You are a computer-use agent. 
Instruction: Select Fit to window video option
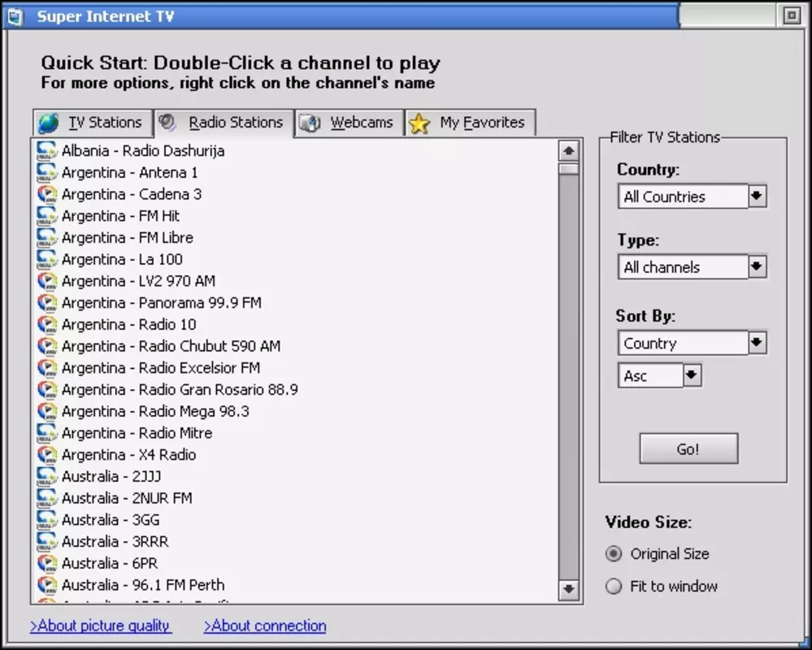pyautogui.click(x=614, y=587)
